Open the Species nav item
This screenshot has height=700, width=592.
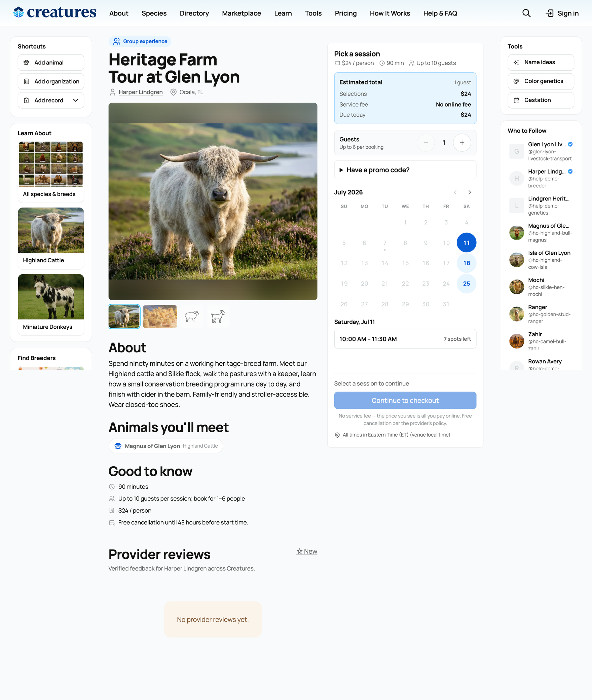[154, 13]
